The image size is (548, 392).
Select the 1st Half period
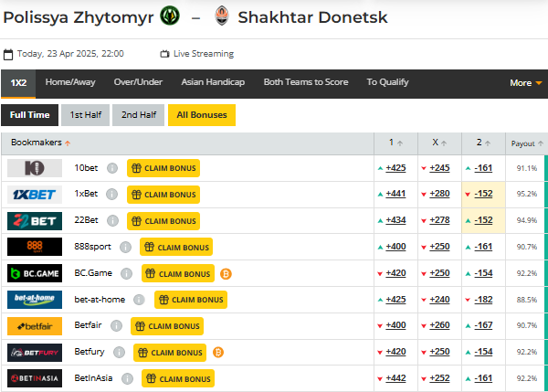(x=86, y=115)
